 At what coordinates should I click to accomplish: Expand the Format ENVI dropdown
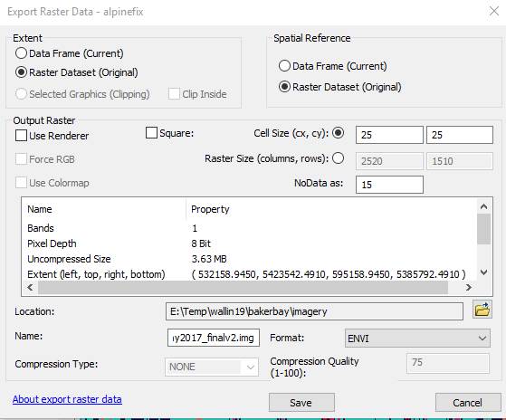click(x=417, y=338)
